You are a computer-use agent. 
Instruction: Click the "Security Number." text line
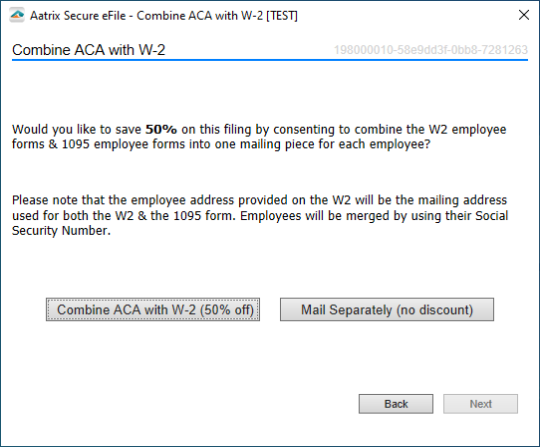(61, 230)
